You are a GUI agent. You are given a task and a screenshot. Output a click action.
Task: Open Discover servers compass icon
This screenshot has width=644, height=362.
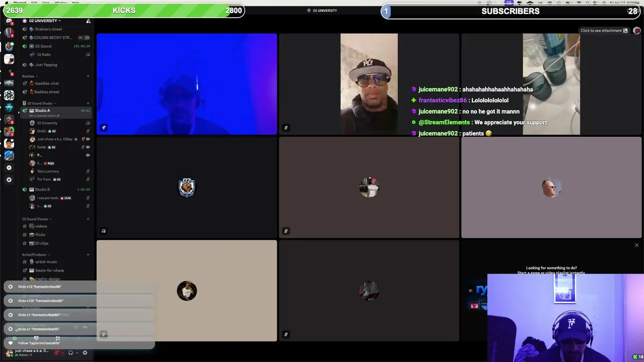click(x=9, y=179)
